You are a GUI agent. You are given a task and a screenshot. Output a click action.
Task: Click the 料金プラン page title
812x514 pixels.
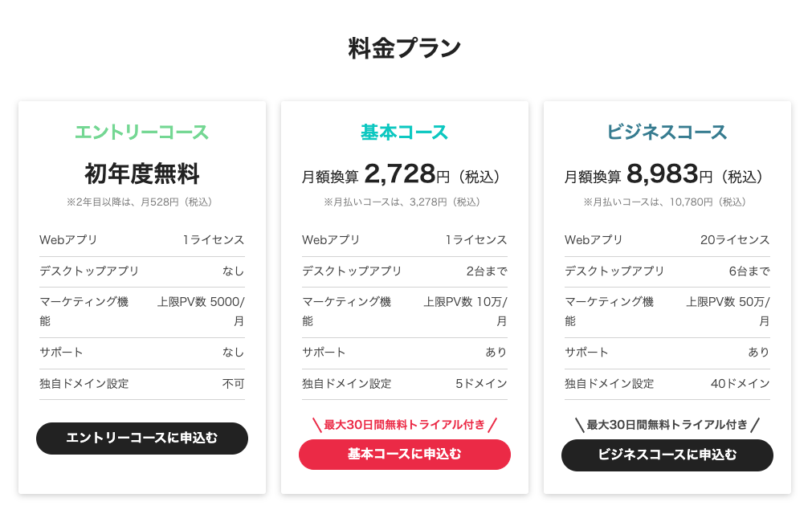pos(405,48)
